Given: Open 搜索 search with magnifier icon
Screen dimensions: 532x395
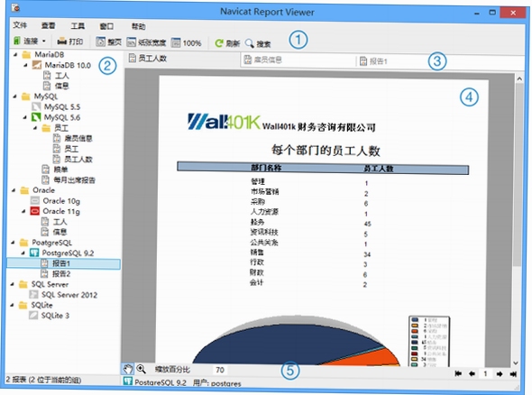Looking at the screenshot, I should pos(250,43).
